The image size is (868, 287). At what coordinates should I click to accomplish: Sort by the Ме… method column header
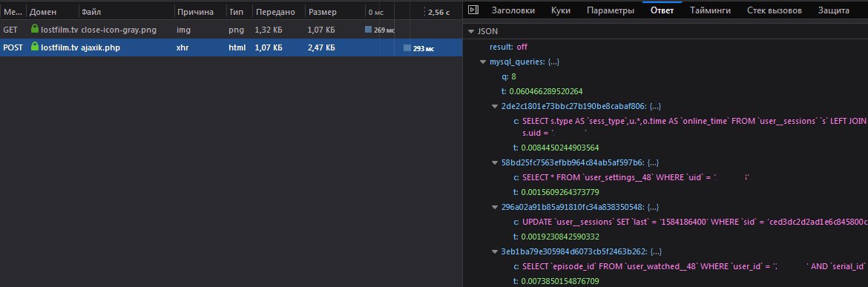coord(13,12)
